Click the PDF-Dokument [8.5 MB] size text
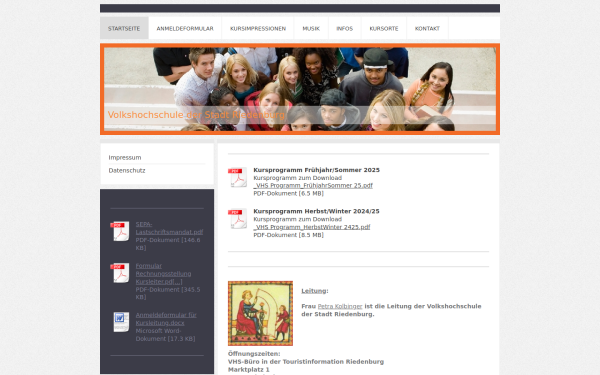 289,235
